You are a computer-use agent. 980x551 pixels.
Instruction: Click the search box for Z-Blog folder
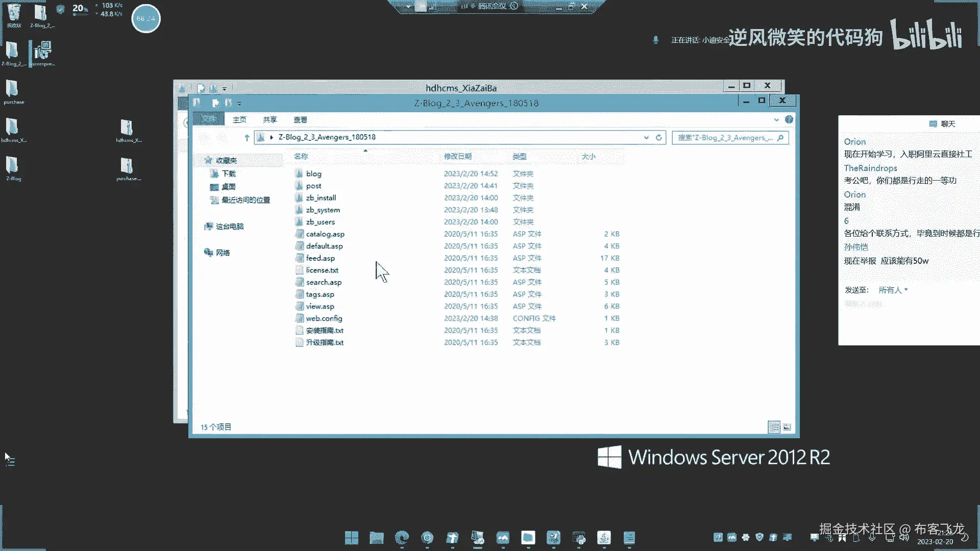point(725,138)
